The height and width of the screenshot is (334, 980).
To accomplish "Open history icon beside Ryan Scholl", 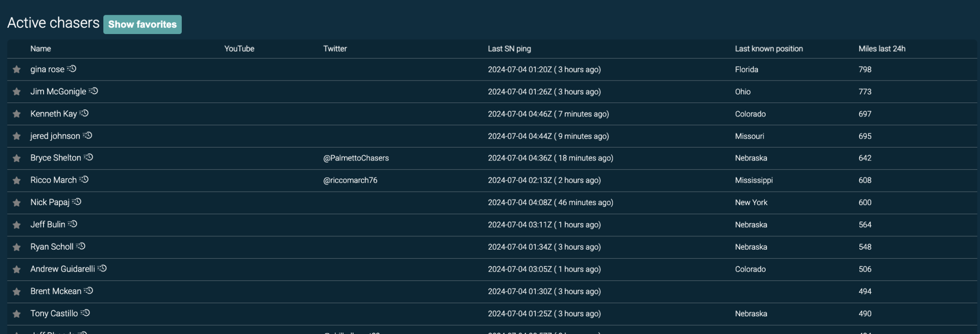I will (81, 247).
